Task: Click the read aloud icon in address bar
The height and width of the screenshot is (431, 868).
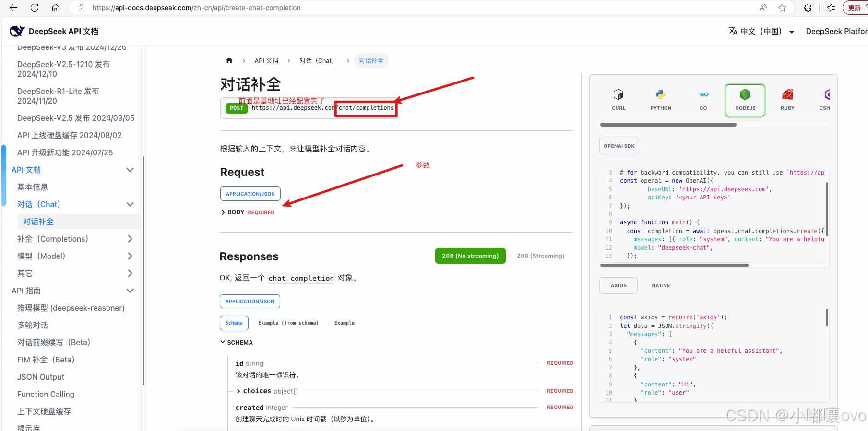Action: (x=763, y=8)
